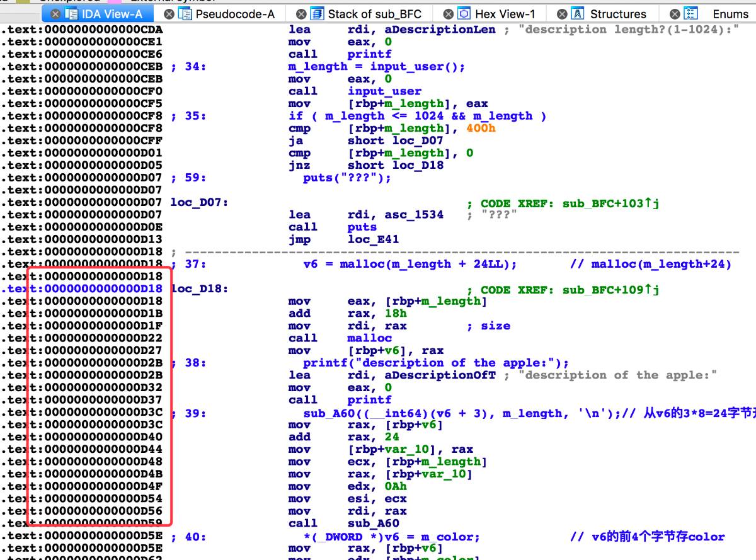
Task: Click the loc_D07: label
Action: click(199, 203)
